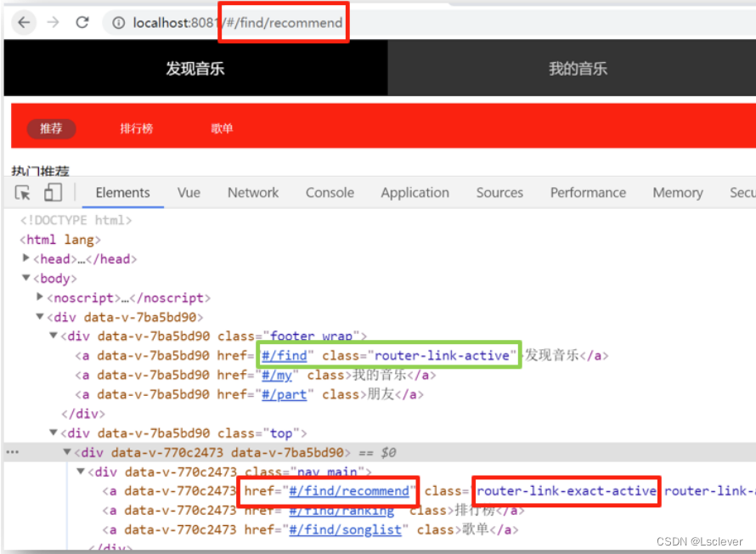Open the Vue devtools panel
This screenshot has height=554, width=756.
pos(189,193)
